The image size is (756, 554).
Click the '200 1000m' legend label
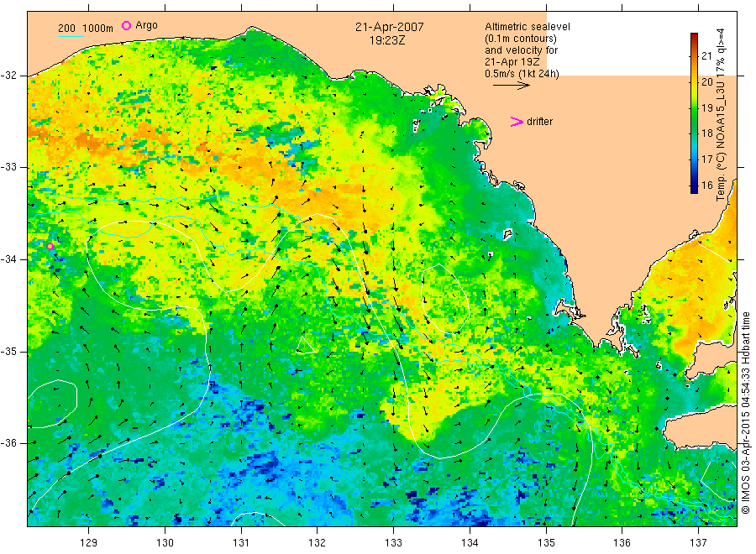[86, 29]
